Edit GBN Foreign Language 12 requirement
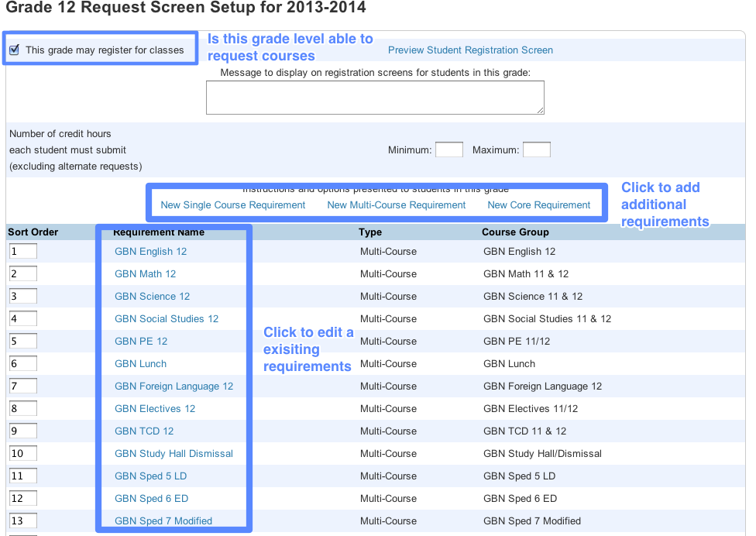Screen dimensions: 756x536 [174, 387]
